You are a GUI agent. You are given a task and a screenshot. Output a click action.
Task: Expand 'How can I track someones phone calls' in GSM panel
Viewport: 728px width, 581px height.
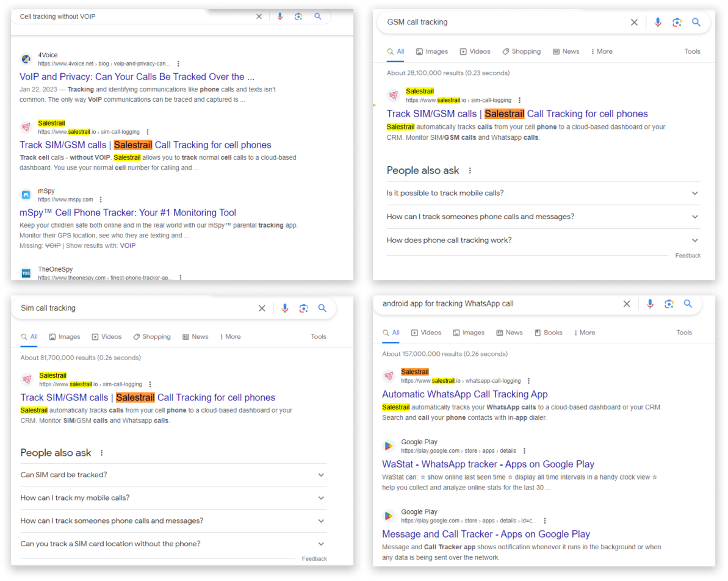point(543,217)
